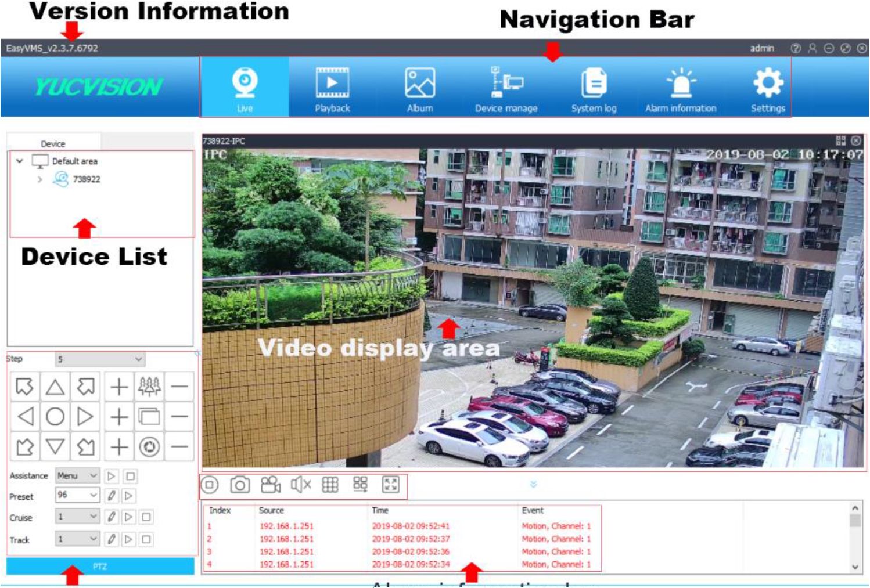The image size is (870, 588).
Task: Click the blue PTZ panel button
Action: click(x=100, y=566)
